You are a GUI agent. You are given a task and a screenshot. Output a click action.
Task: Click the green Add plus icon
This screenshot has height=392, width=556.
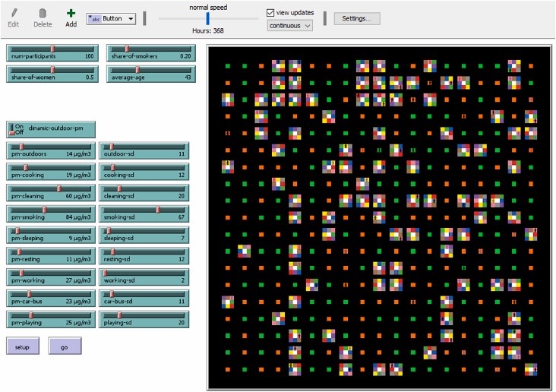click(71, 13)
